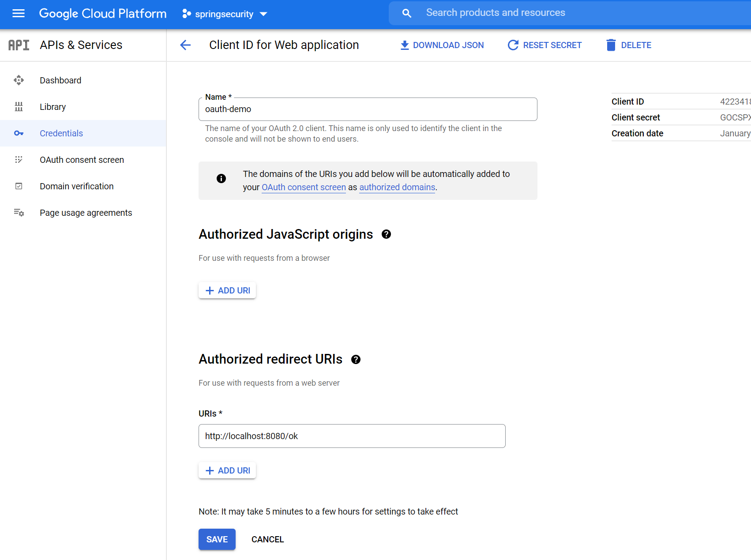This screenshot has height=560, width=751.
Task: Open Library in the sidebar
Action: (83, 107)
